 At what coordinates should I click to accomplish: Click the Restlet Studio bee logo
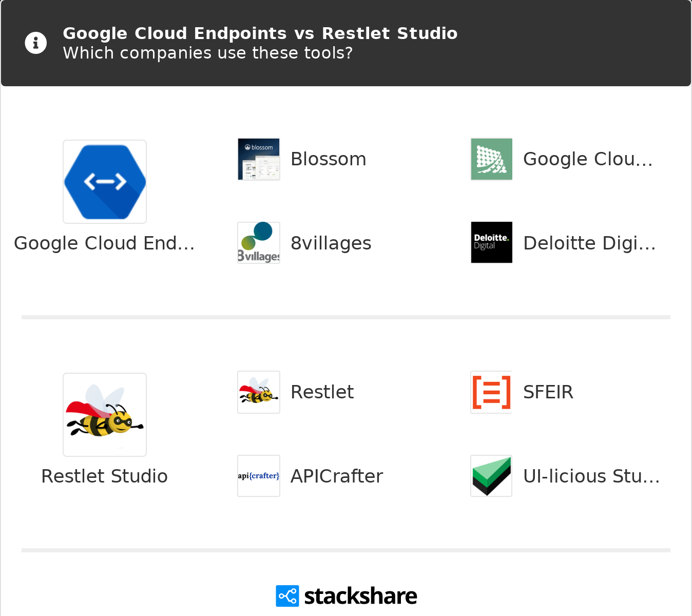click(x=105, y=415)
